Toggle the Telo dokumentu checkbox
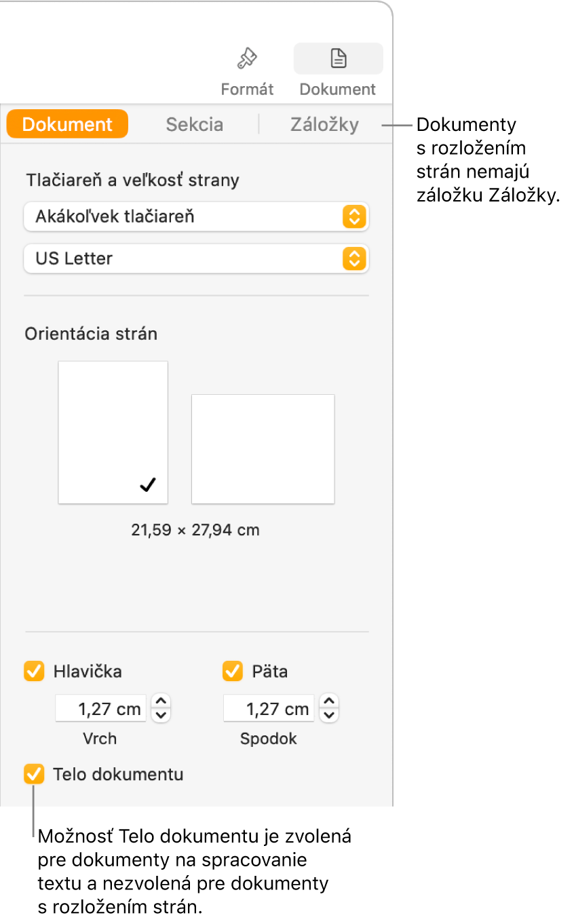 (x=34, y=774)
